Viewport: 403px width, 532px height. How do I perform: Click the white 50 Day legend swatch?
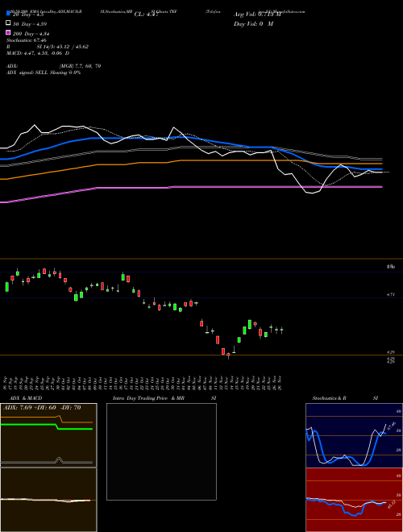(x=8, y=23)
